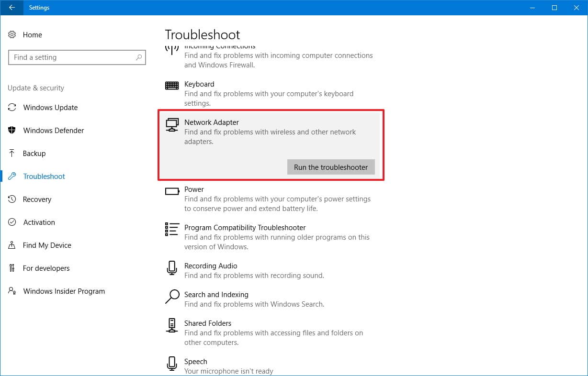Click the search magnifier in Find a setting
This screenshot has width=588, height=376.
(139, 57)
